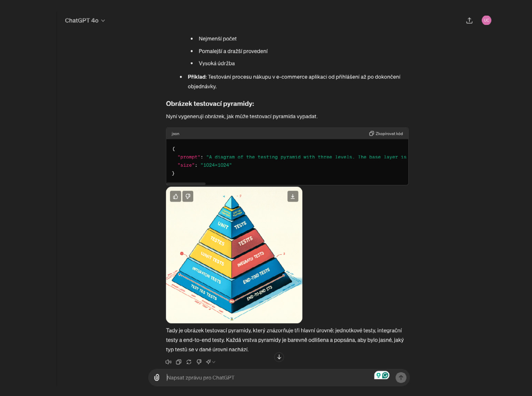Viewport: 532px width, 396px height.
Task: Click the thumbs up on generated image
Action: (x=175, y=197)
